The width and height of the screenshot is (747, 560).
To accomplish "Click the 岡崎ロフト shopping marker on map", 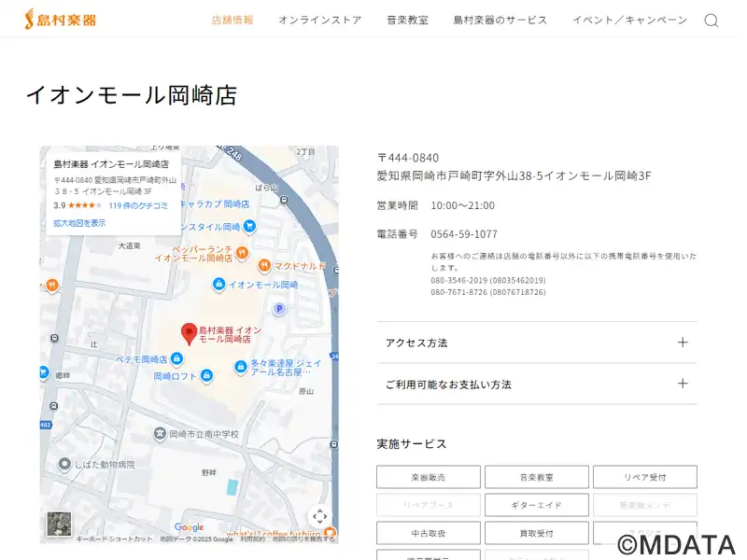I will (206, 376).
